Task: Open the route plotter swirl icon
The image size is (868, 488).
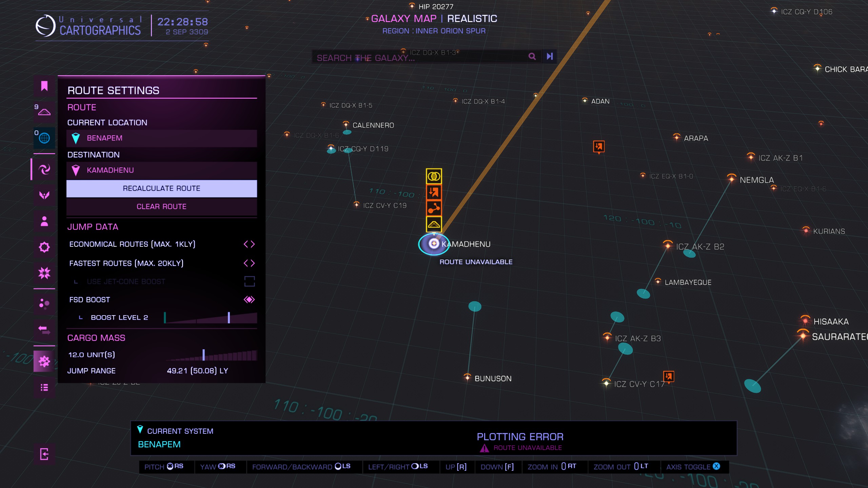Action: (x=44, y=169)
